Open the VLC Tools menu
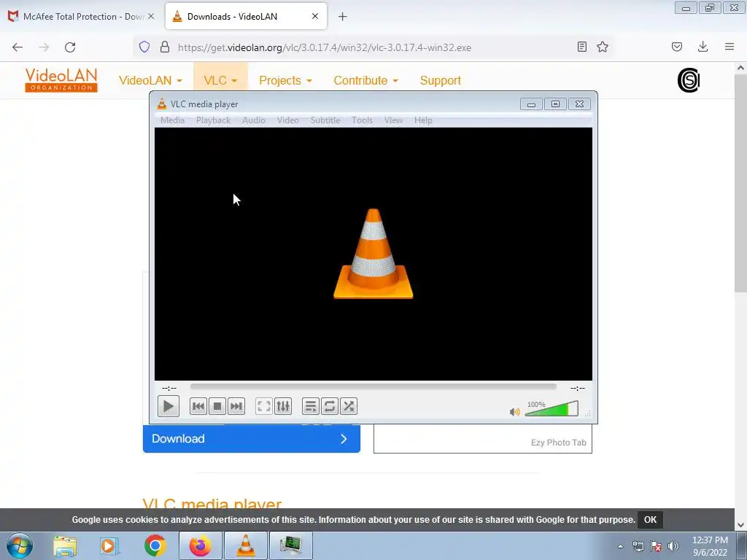747x560 pixels. [362, 120]
